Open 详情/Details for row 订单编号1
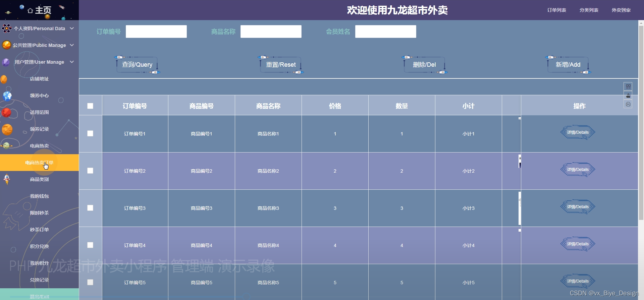This screenshot has height=300, width=644. point(578,132)
